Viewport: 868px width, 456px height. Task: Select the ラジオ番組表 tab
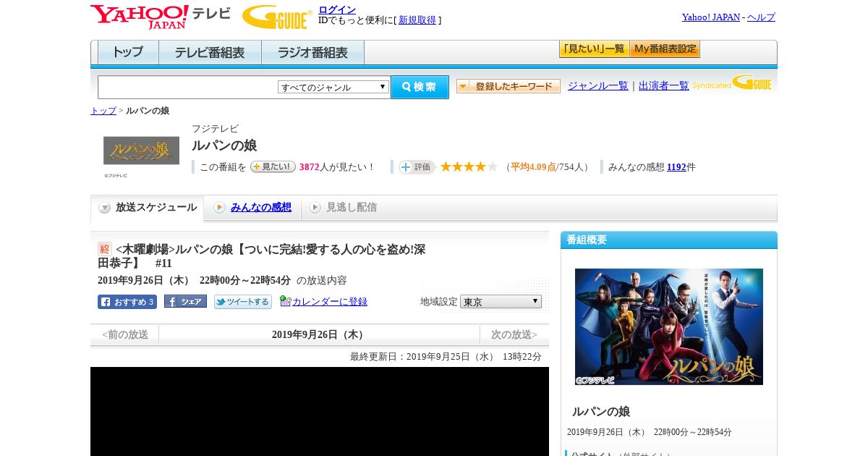[312, 53]
